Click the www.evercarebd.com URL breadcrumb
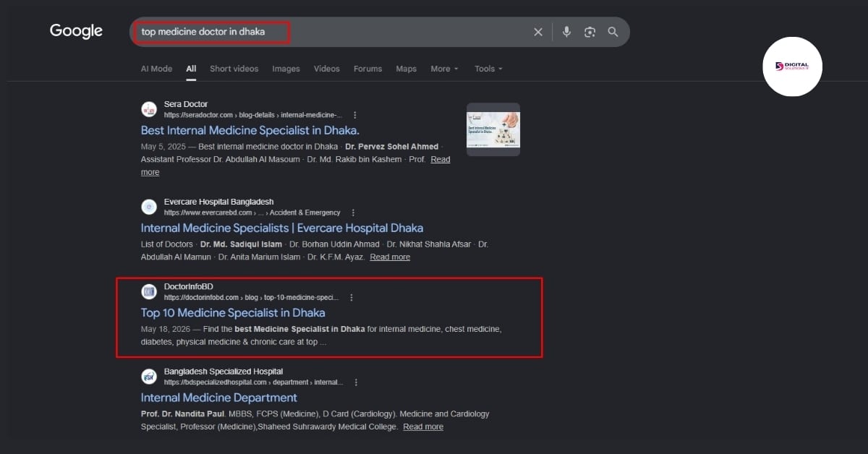This screenshot has height=454, width=868. click(x=252, y=213)
